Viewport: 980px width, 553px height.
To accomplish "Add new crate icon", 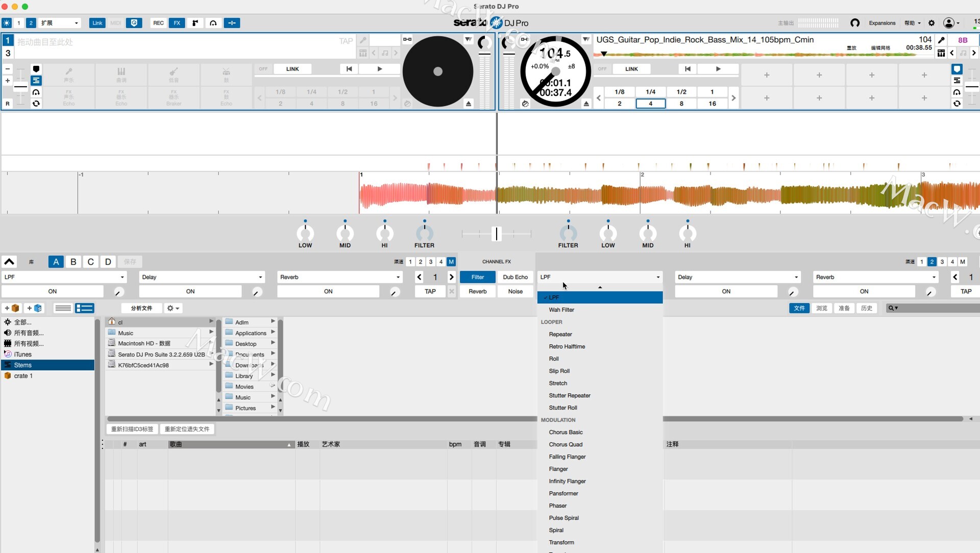I will point(12,308).
